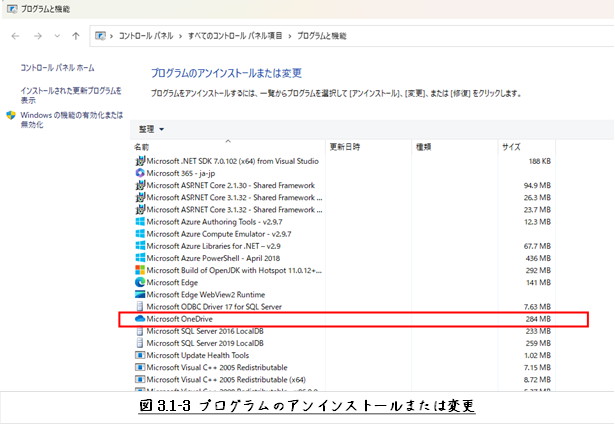Click the 94.9 MB size value
This screenshot has height=424, width=615.
tap(537, 186)
